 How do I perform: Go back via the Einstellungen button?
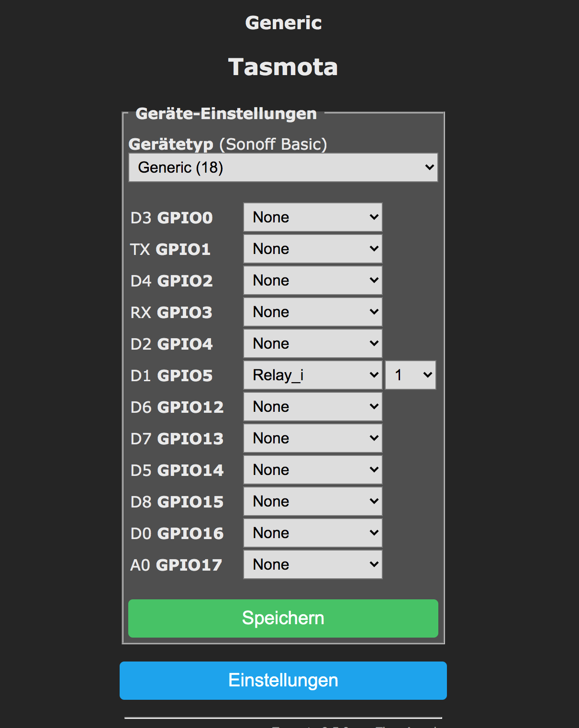[283, 680]
